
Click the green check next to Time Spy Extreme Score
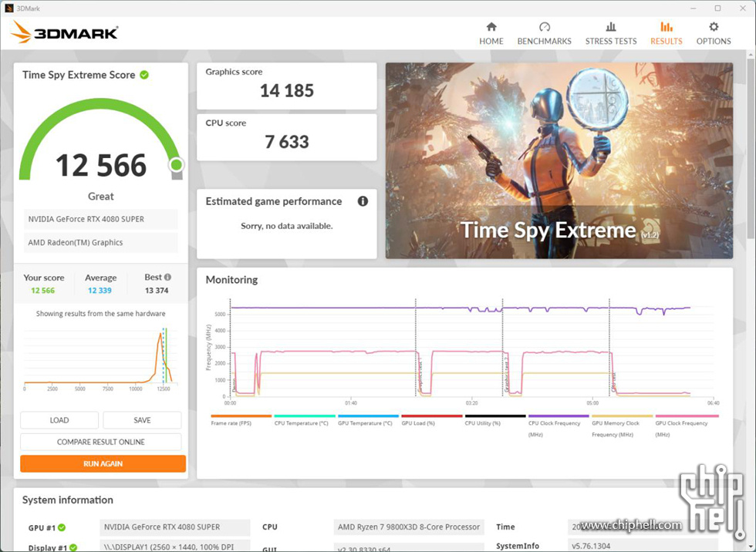point(144,75)
